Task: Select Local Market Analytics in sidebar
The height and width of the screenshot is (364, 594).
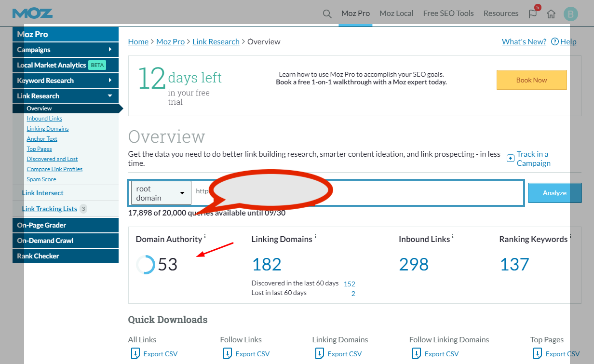Action: (66, 65)
